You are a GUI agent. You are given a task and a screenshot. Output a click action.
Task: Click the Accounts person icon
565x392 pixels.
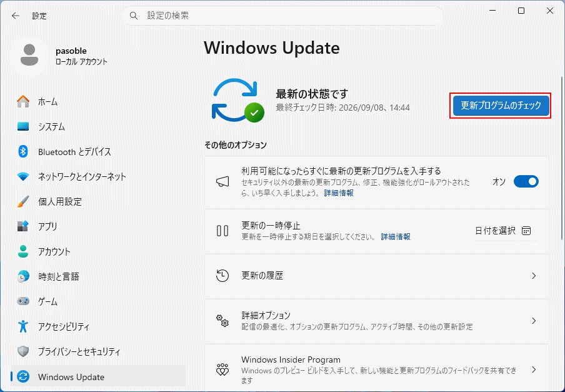click(x=23, y=251)
